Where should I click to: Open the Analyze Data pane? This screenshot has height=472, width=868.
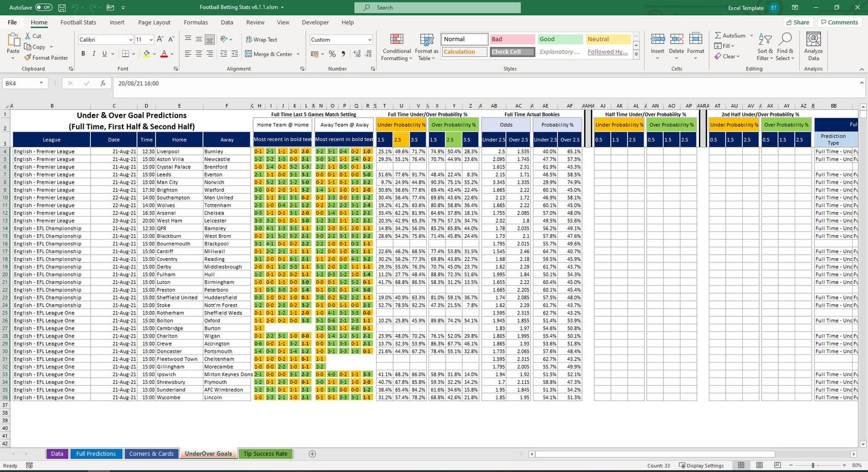(x=813, y=47)
